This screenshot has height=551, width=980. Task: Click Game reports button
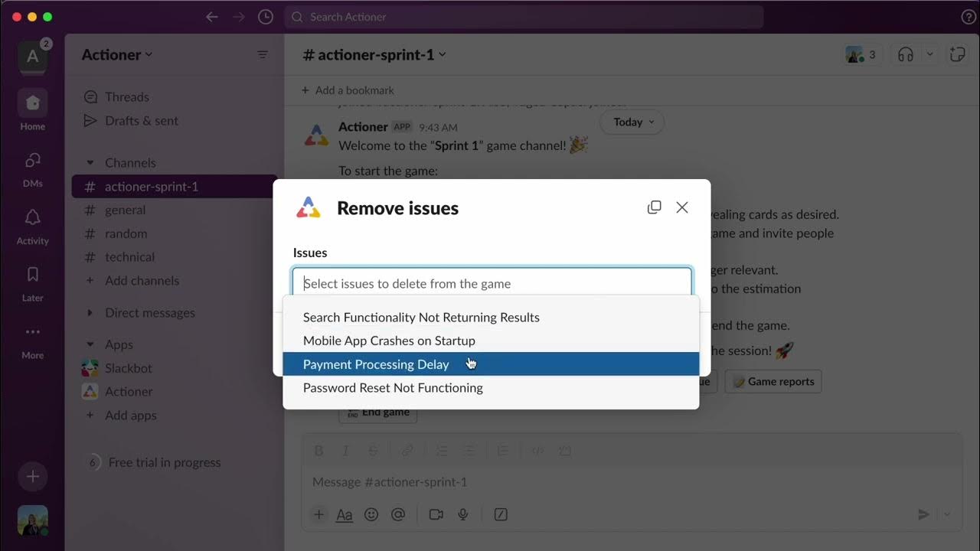(x=773, y=381)
